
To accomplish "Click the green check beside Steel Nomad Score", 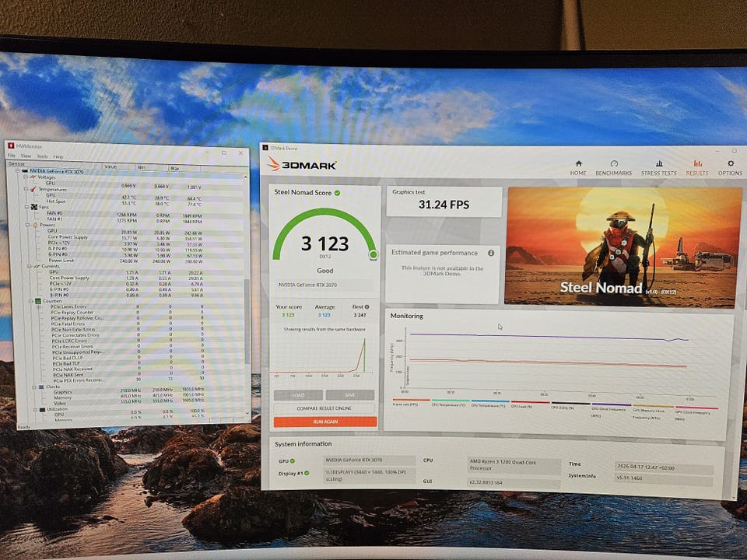I will pyautogui.click(x=337, y=193).
